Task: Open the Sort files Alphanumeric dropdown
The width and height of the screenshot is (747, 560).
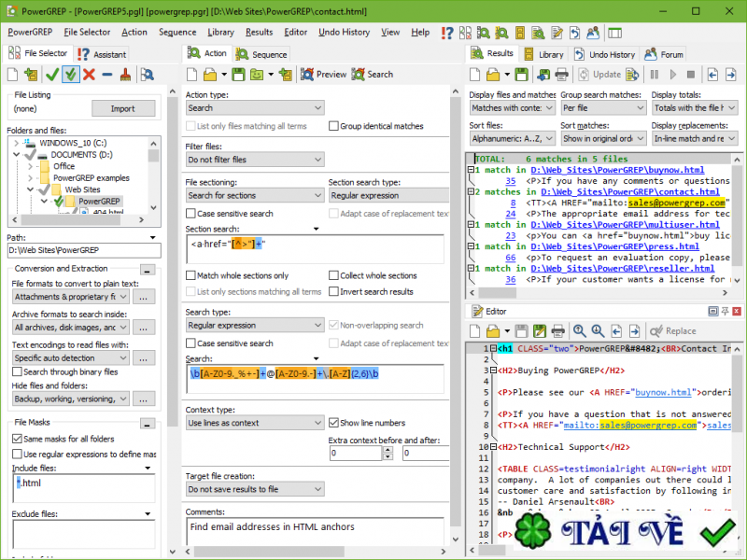Action: [x=512, y=138]
